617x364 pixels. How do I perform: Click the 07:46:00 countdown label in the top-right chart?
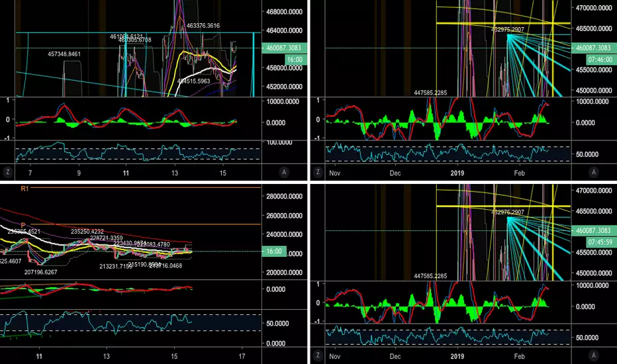click(600, 60)
